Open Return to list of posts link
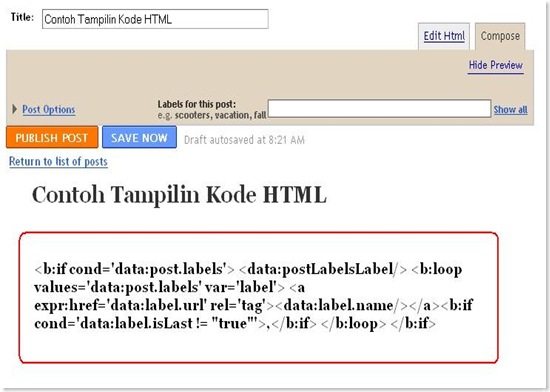Image resolution: width=550 pixels, height=392 pixels. click(58, 161)
